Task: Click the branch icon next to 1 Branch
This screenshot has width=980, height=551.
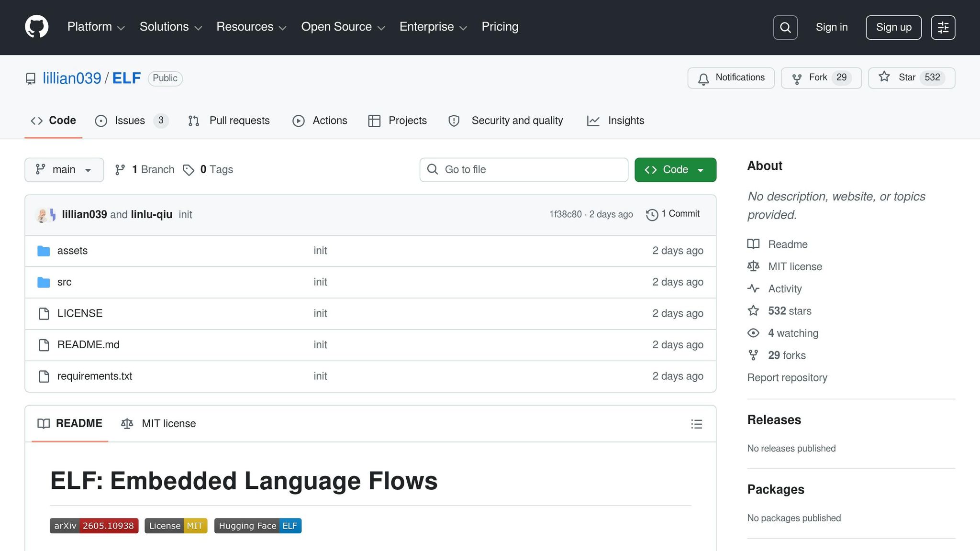Action: [120, 170]
